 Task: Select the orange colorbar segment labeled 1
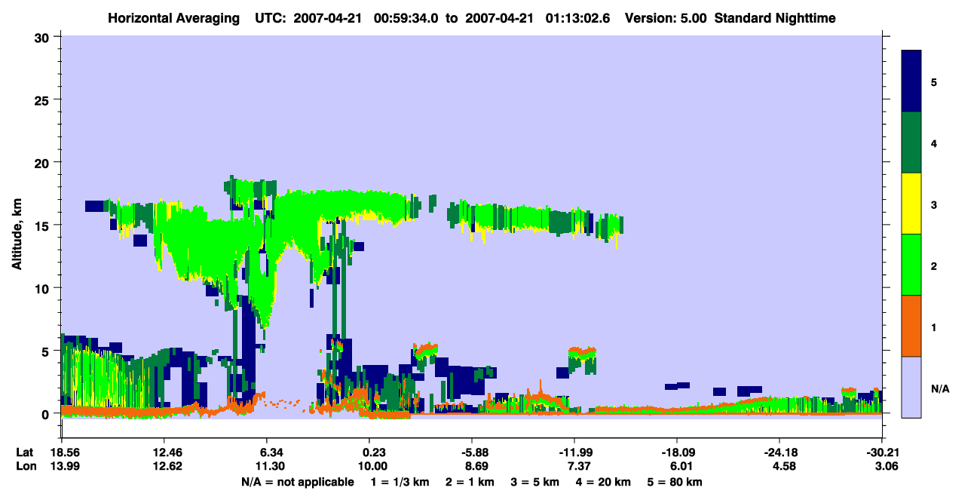912,326
